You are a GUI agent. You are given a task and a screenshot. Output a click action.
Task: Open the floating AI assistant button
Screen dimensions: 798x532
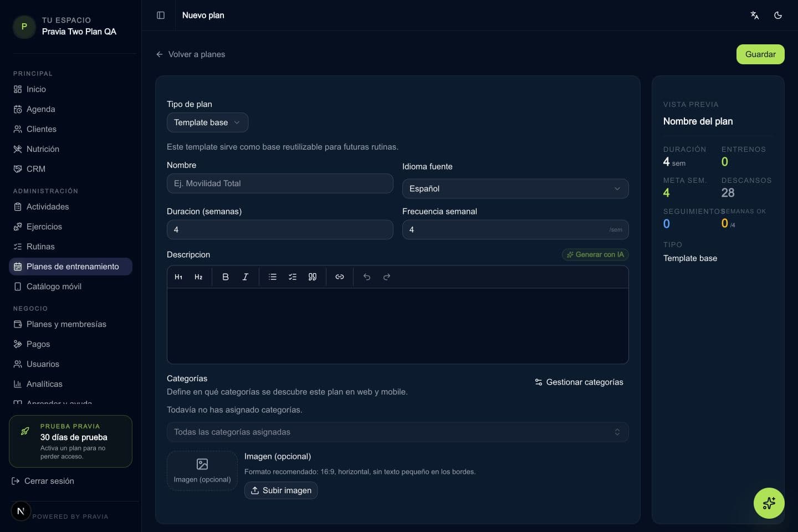coord(769,503)
